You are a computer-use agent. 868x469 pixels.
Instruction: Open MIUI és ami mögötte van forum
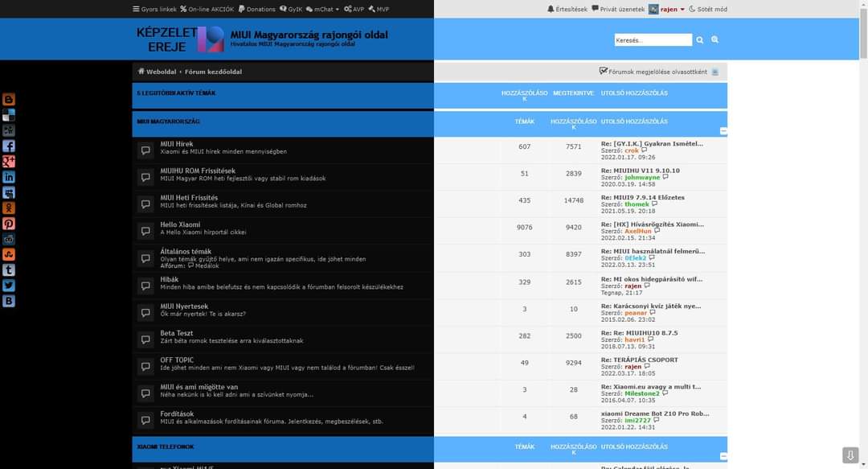pyautogui.click(x=199, y=387)
